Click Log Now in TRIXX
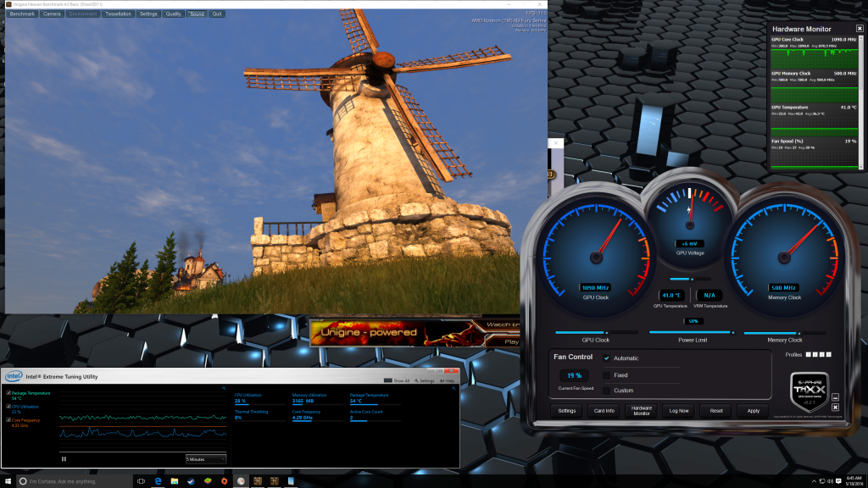The height and width of the screenshot is (488, 868). 679,411
